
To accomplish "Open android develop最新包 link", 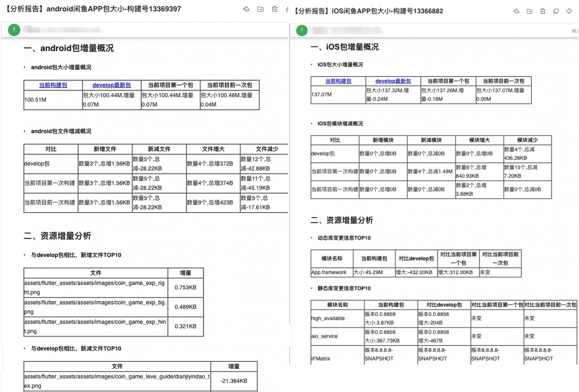I will (x=112, y=85).
